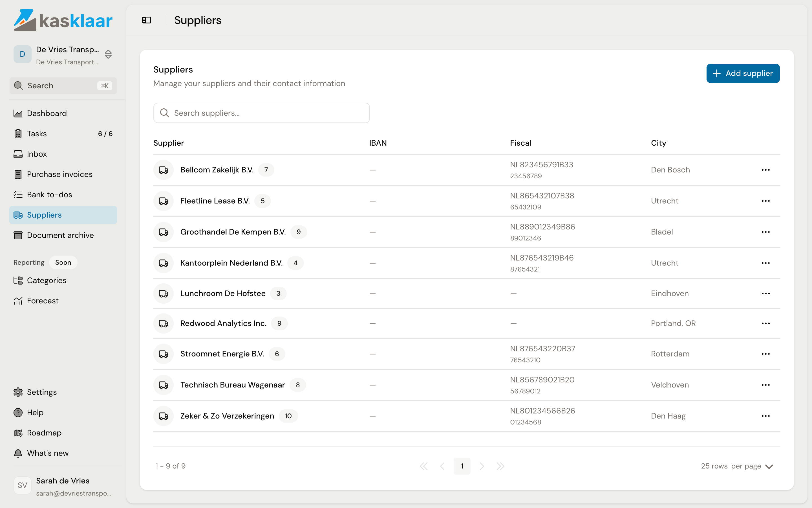
Task: Click truck icon for Redwood Analytics Inc.
Action: [x=164, y=323]
